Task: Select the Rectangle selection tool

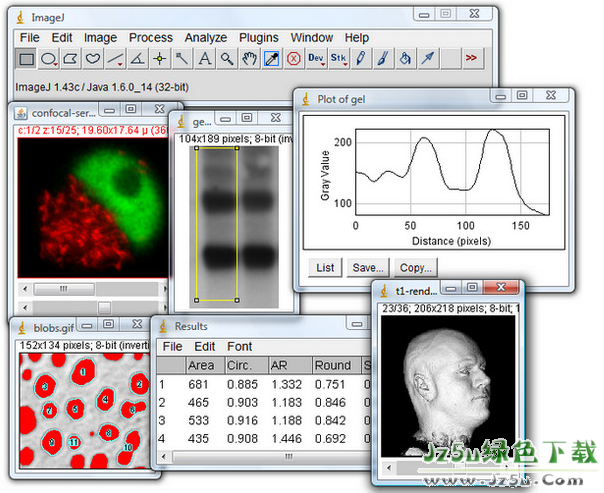Action: 26,59
